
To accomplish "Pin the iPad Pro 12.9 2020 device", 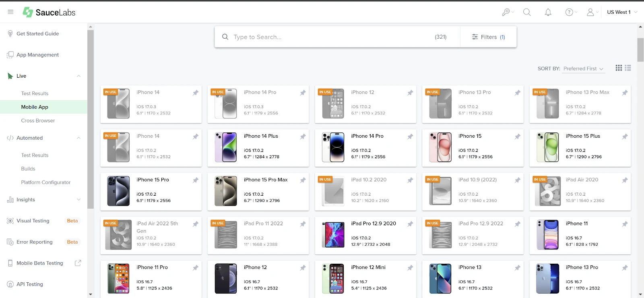I will (410, 224).
